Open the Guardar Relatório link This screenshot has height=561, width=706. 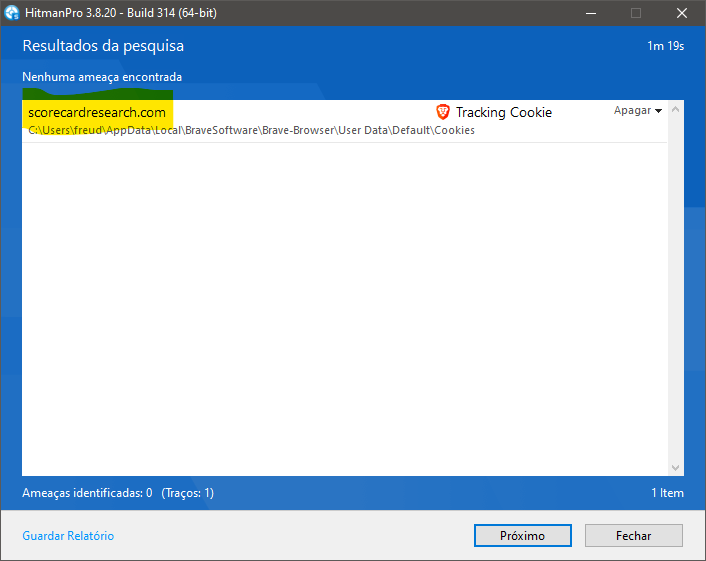point(68,536)
